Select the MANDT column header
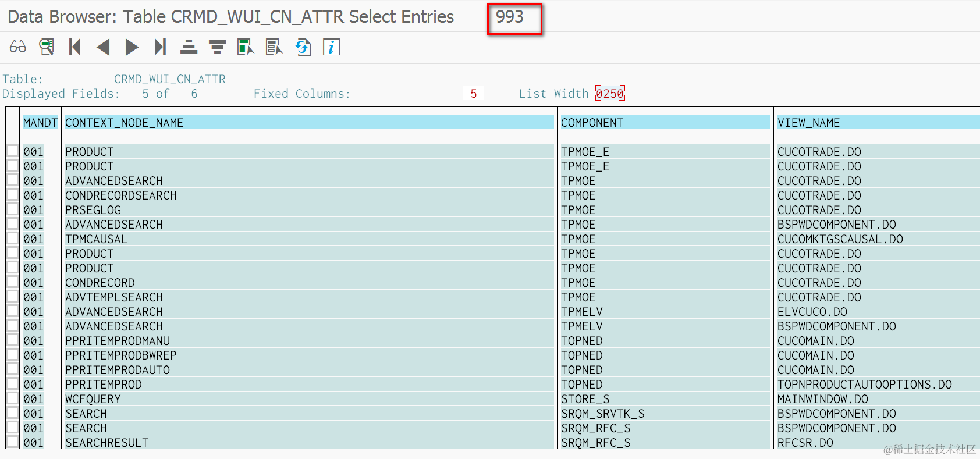Viewport: 980px width, 459px height. coord(40,123)
